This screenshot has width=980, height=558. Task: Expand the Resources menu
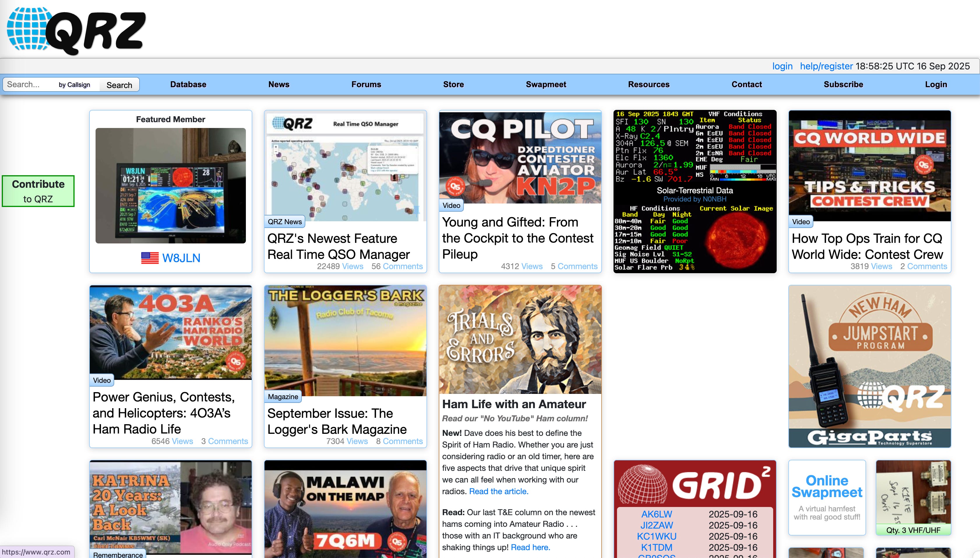click(x=648, y=84)
